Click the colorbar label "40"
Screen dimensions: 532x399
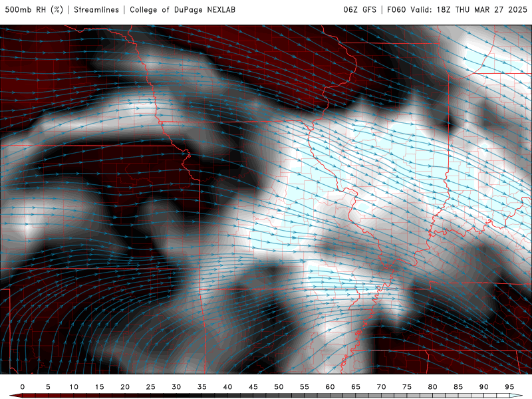click(227, 387)
